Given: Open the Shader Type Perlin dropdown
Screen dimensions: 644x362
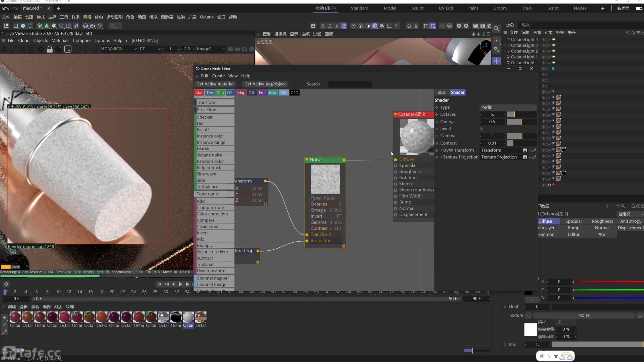Looking at the screenshot, I should pyautogui.click(x=508, y=107).
